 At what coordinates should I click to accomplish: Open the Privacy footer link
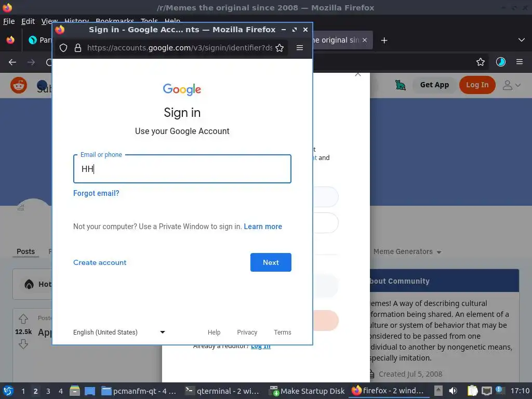pos(247,332)
